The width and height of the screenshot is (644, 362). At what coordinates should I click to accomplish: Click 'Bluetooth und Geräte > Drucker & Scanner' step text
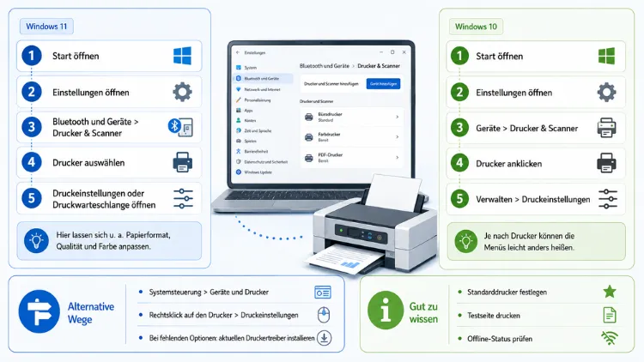[95, 127]
